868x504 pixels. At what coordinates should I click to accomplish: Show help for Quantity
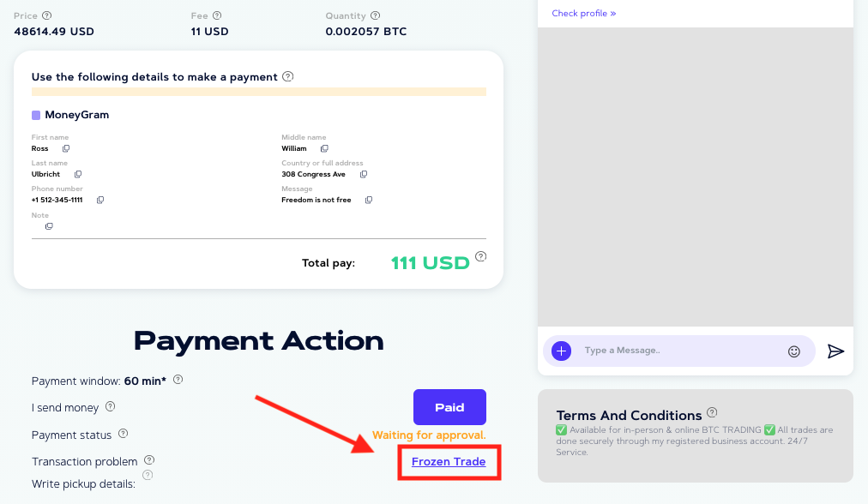[376, 15]
